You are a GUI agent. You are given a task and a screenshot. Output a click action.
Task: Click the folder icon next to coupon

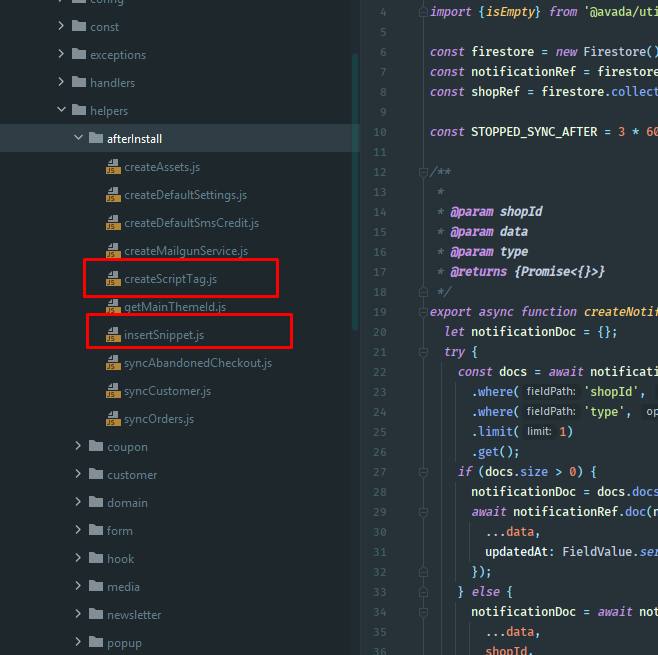coord(96,447)
